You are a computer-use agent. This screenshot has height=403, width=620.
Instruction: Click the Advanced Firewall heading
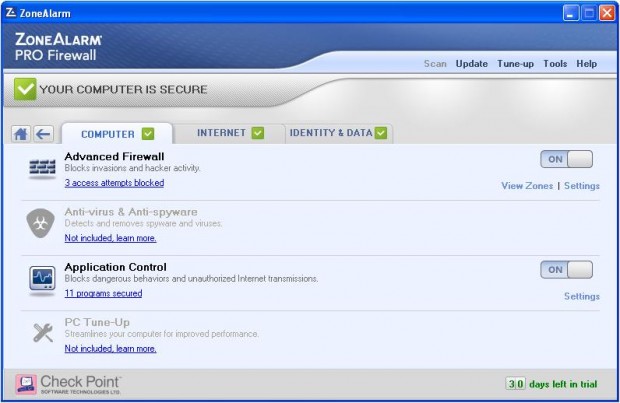click(x=114, y=157)
